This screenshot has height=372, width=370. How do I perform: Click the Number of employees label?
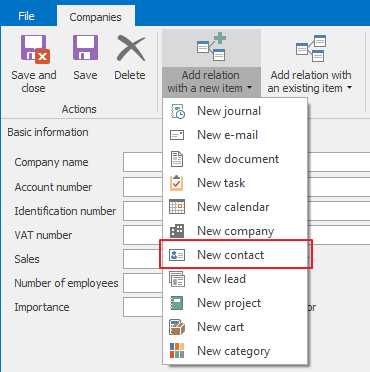[x=66, y=283]
